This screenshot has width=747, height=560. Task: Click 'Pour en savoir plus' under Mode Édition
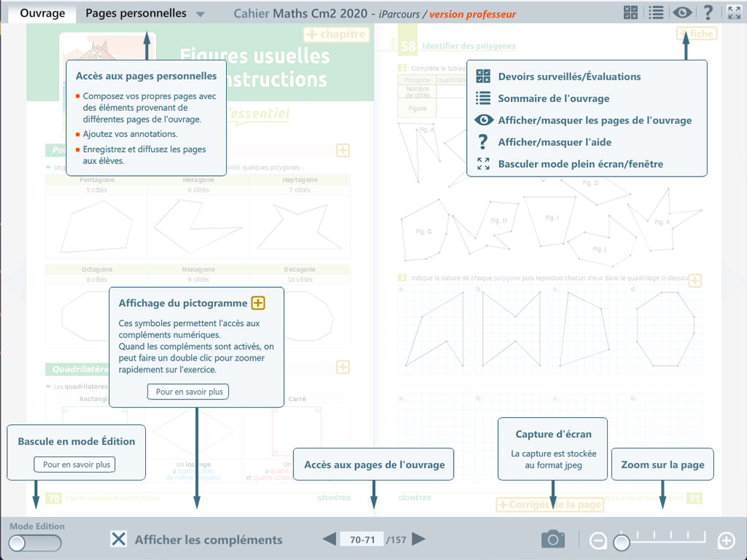click(x=76, y=464)
